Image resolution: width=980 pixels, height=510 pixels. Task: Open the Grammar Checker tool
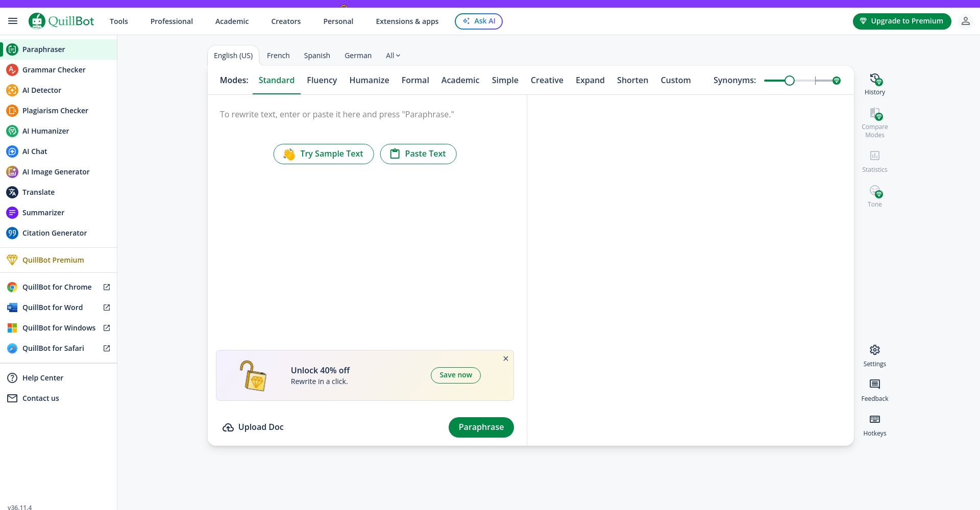click(54, 70)
